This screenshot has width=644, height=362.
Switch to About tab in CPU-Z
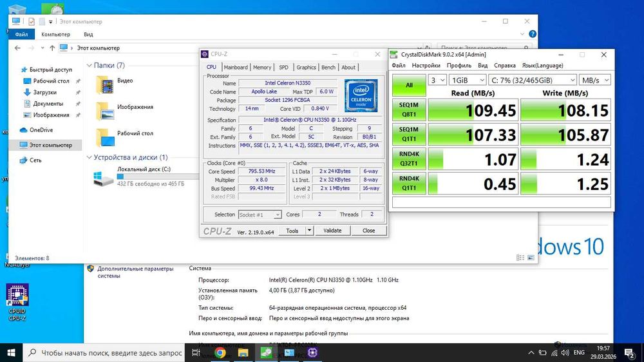[x=348, y=68]
